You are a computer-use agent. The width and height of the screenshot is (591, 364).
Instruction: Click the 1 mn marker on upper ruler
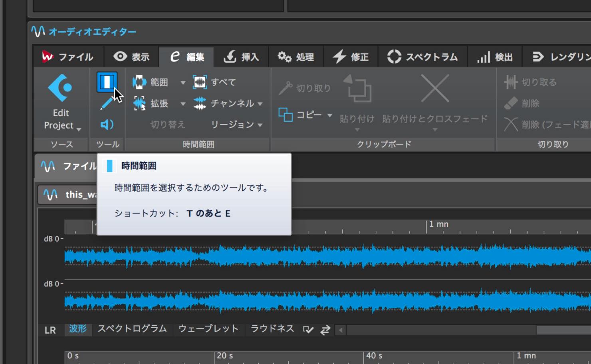click(x=438, y=224)
